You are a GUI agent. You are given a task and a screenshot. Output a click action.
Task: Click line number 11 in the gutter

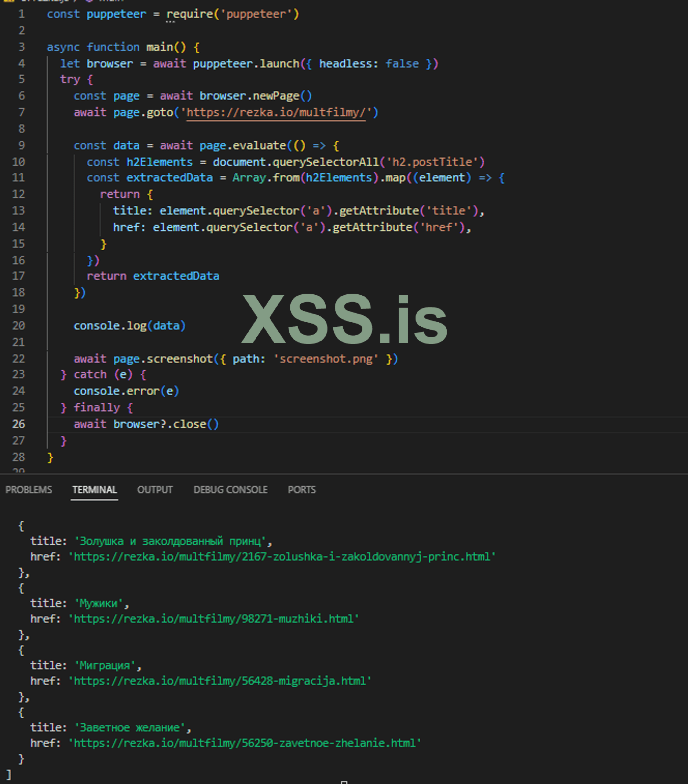pos(19,177)
